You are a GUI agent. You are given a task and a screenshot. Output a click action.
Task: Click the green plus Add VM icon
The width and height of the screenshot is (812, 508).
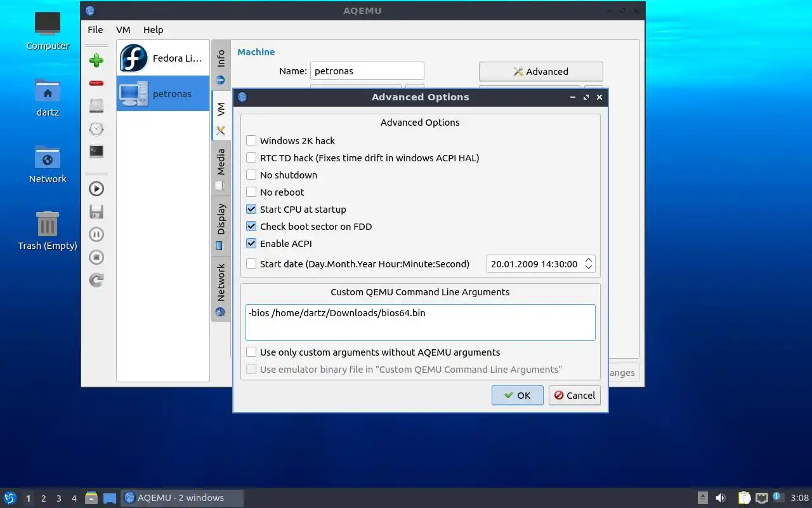(x=96, y=60)
